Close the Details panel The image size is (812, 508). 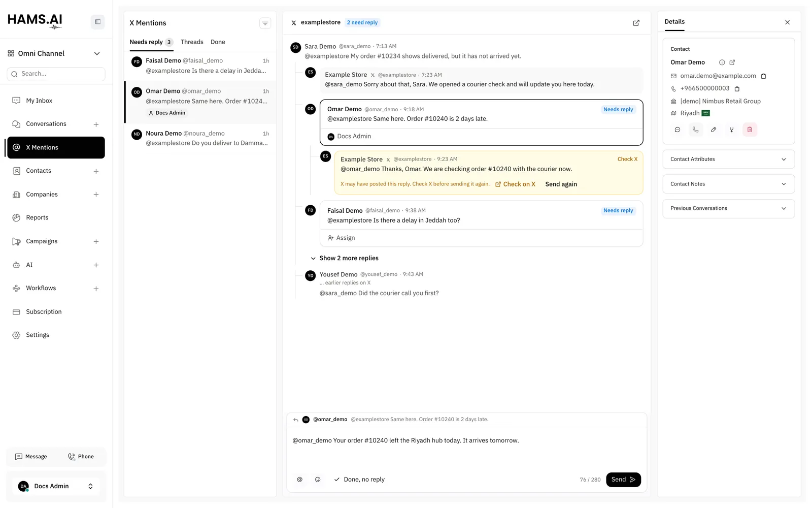[787, 22]
